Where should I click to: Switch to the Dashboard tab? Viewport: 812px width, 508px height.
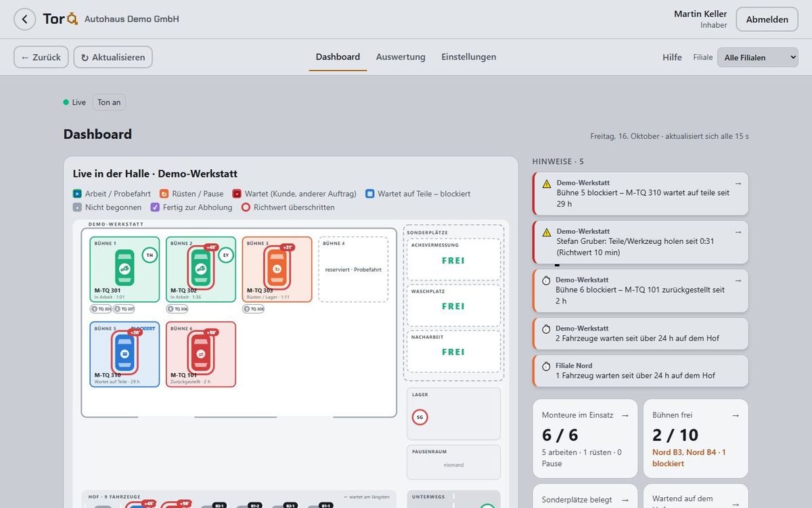pos(338,57)
